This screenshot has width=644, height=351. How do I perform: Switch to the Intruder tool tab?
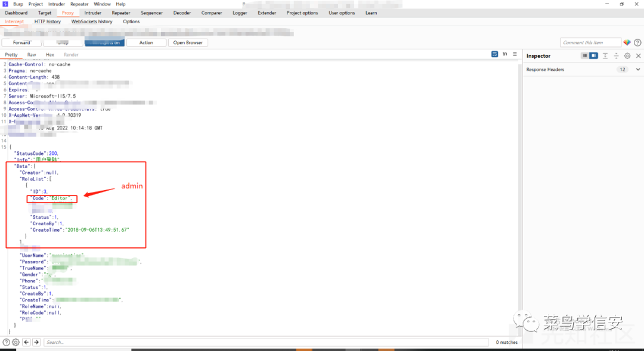tap(93, 13)
